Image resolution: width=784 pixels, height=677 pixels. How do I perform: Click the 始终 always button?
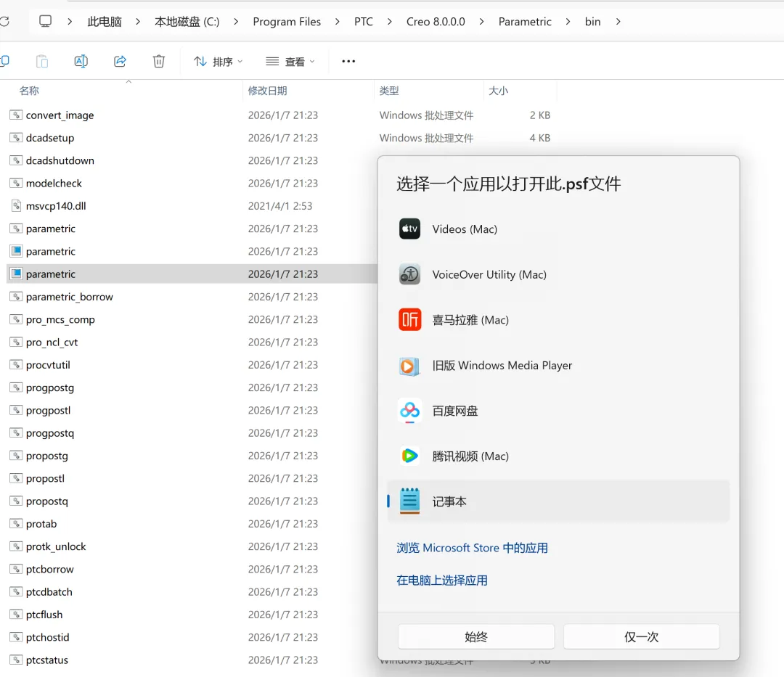point(476,636)
